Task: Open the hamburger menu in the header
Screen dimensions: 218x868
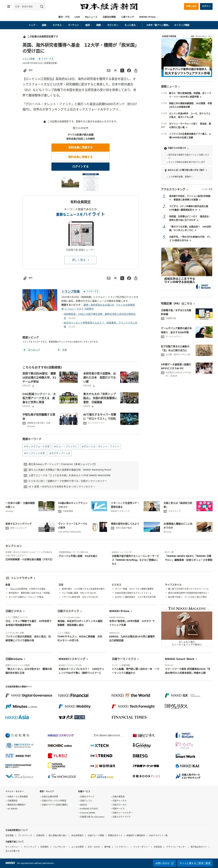Action: 8,6
